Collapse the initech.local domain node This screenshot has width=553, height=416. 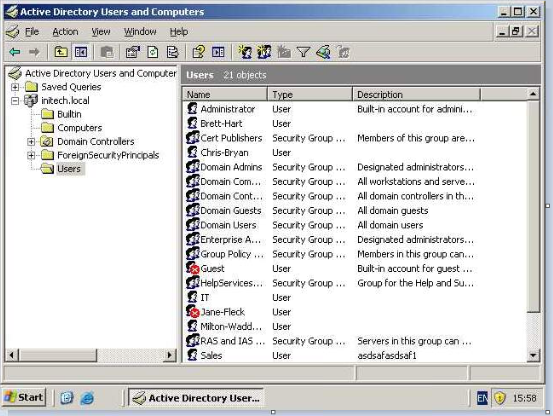pos(15,101)
